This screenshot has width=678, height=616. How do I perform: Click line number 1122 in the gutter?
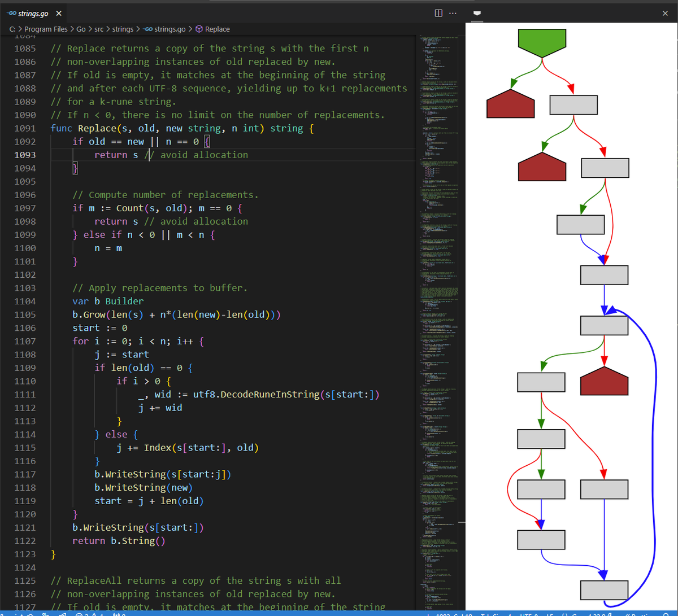point(24,541)
